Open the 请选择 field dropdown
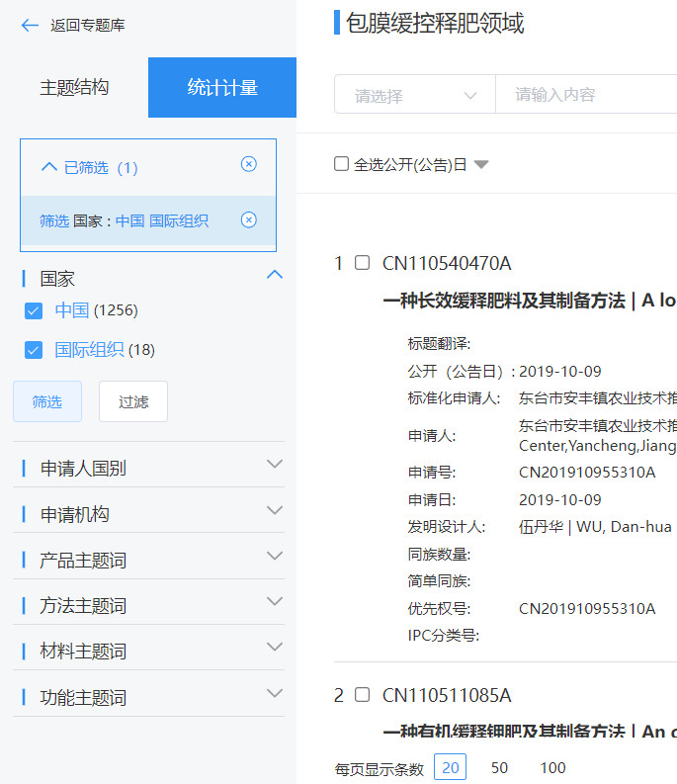The height and width of the screenshot is (784, 677). click(414, 95)
